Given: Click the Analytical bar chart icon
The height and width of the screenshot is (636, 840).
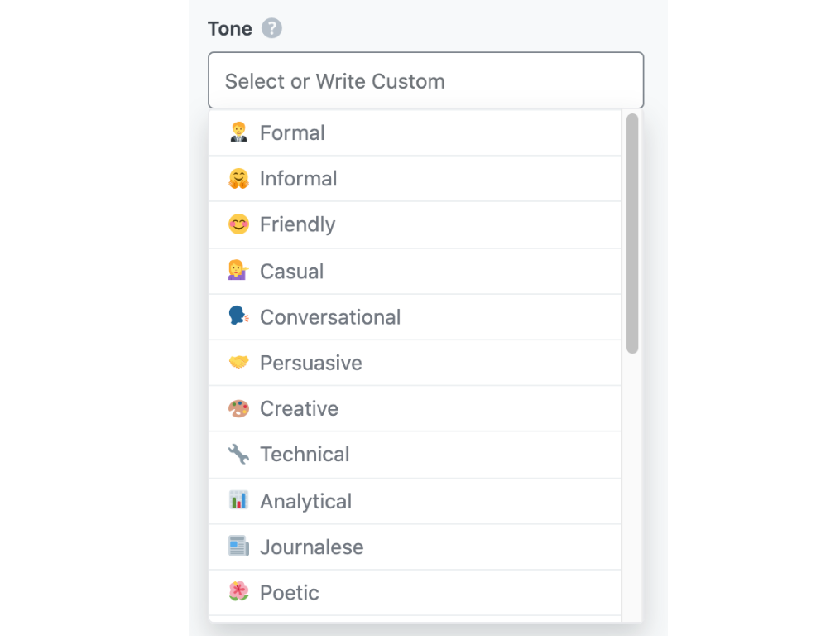Looking at the screenshot, I should pos(238,501).
